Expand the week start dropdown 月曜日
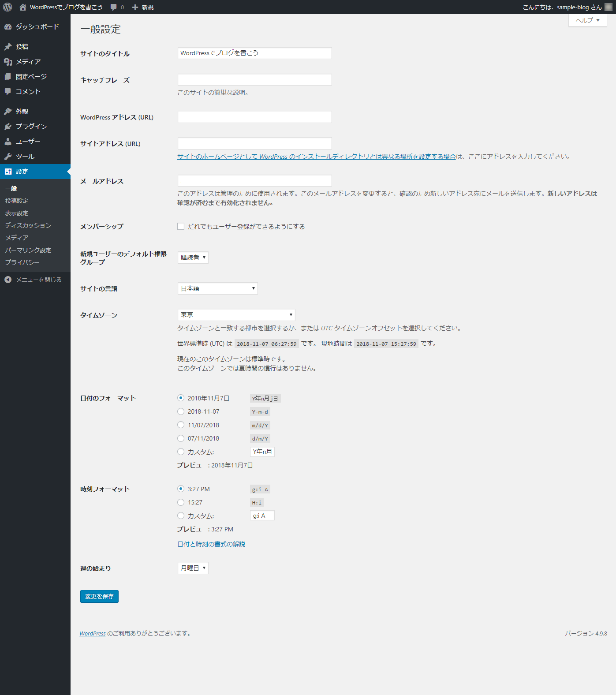The image size is (616, 695). click(x=193, y=568)
